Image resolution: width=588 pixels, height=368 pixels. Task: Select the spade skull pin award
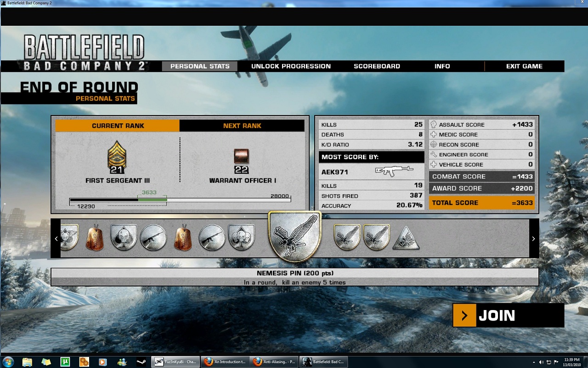[124, 237]
